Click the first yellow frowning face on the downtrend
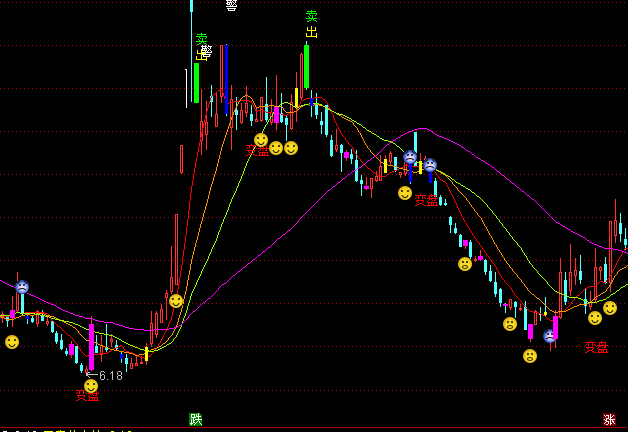The height and width of the screenshot is (432, 628). (465, 264)
